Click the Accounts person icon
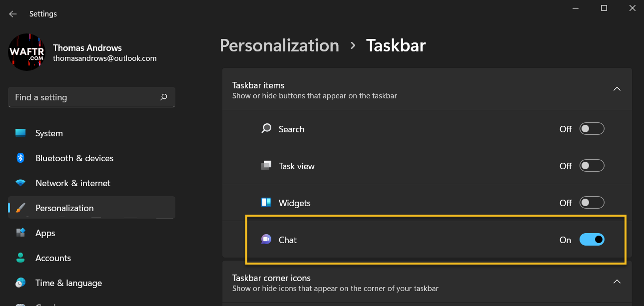The height and width of the screenshot is (306, 644). [x=20, y=258]
